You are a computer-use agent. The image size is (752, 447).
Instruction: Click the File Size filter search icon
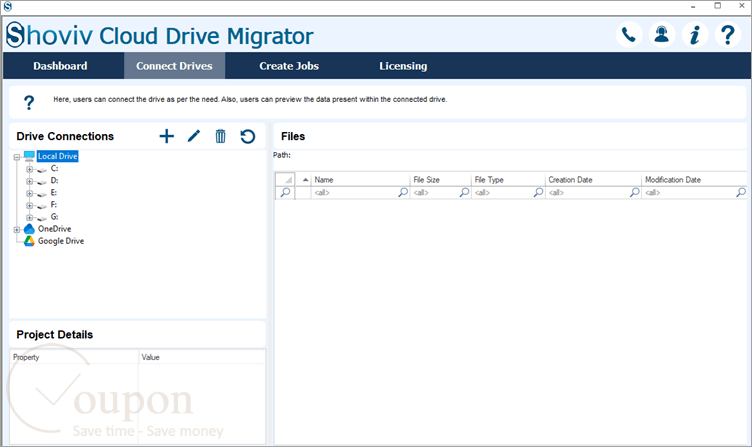pos(464,192)
